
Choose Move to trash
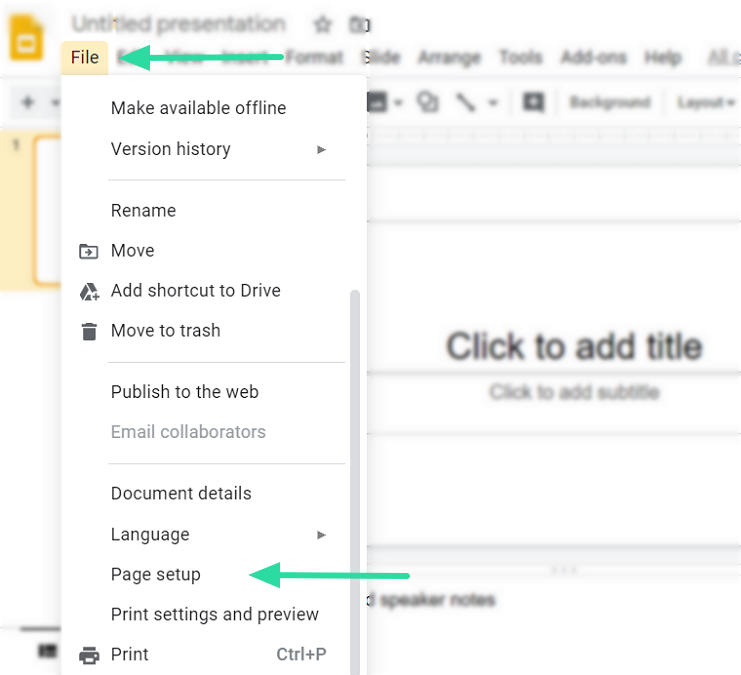215,330
